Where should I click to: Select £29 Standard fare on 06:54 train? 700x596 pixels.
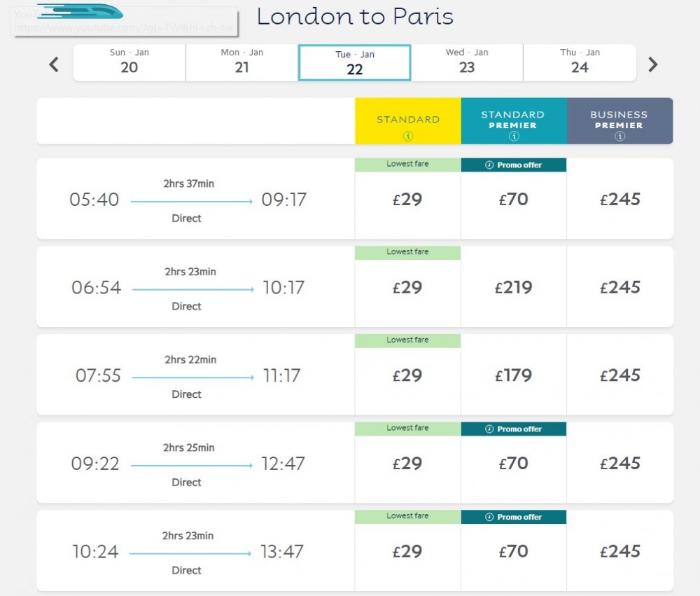pyautogui.click(x=407, y=287)
